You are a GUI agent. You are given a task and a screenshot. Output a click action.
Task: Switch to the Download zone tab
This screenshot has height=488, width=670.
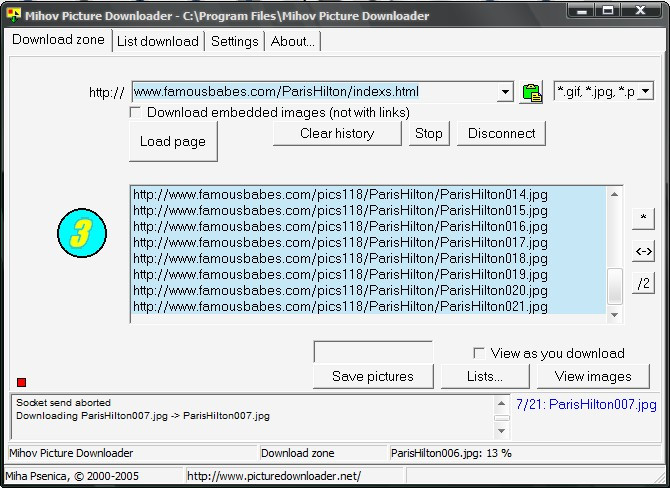[58, 40]
